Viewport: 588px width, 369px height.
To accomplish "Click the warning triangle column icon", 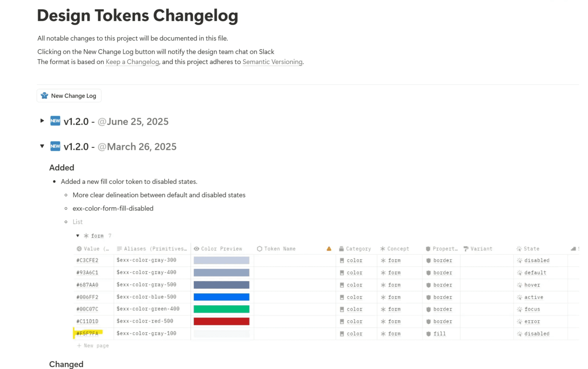I will click(x=329, y=249).
